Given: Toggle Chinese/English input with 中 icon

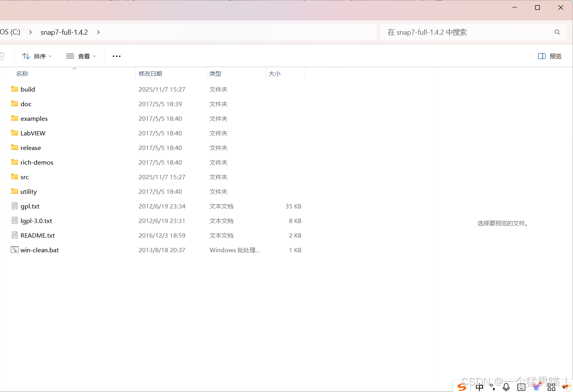Looking at the screenshot, I should pyautogui.click(x=479, y=387).
